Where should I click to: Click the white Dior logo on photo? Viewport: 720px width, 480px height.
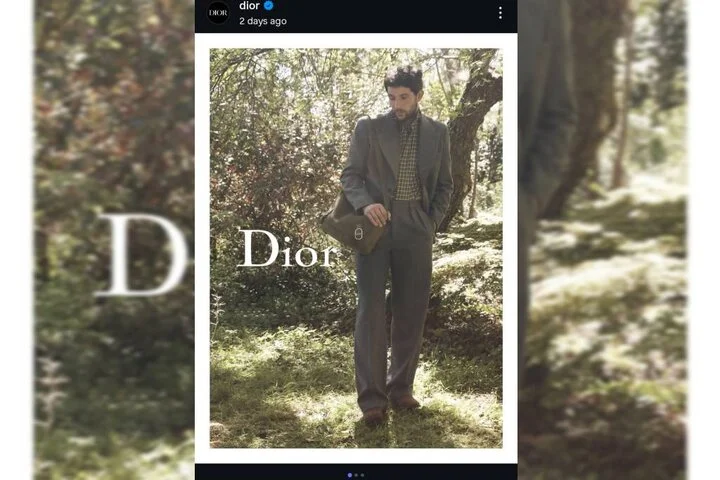286,248
